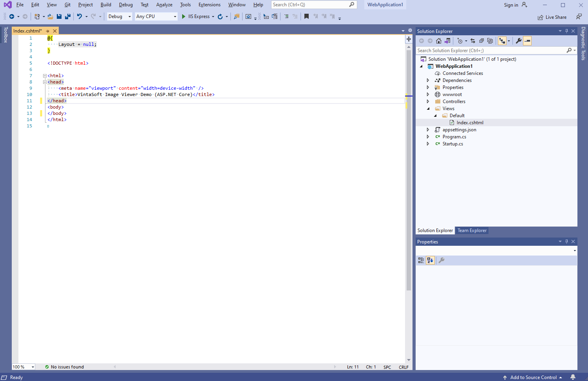Expand the Controllers folder node
The image size is (588, 381).
coord(428,102)
